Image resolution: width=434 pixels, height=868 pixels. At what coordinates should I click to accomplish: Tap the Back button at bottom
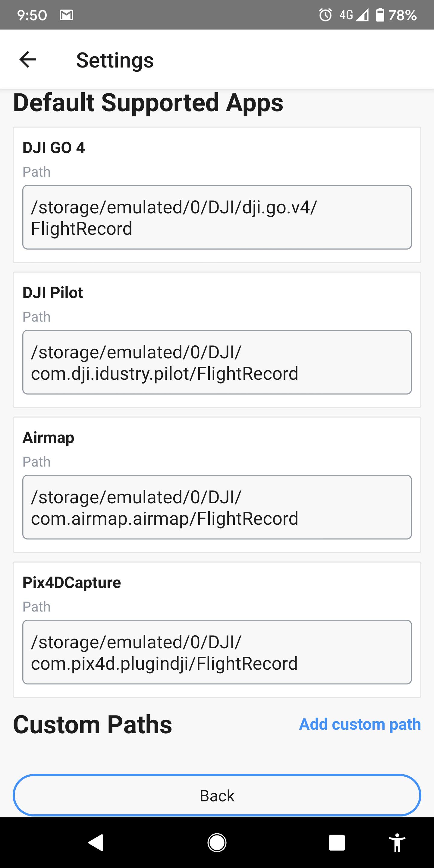click(217, 796)
